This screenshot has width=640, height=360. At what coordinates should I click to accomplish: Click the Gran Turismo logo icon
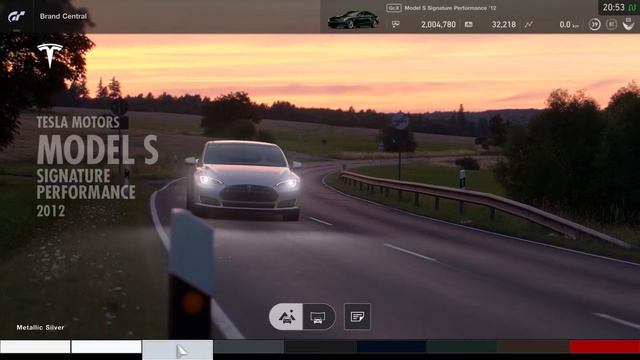(16, 16)
